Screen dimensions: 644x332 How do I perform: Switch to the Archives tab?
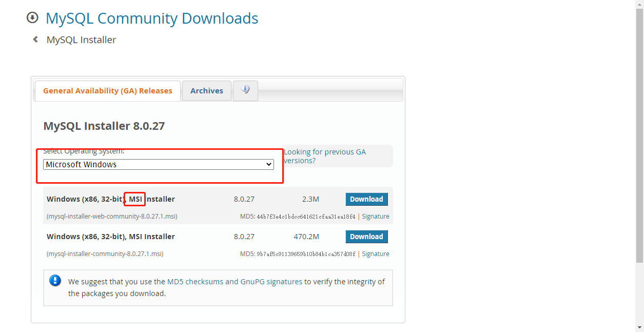click(x=207, y=91)
